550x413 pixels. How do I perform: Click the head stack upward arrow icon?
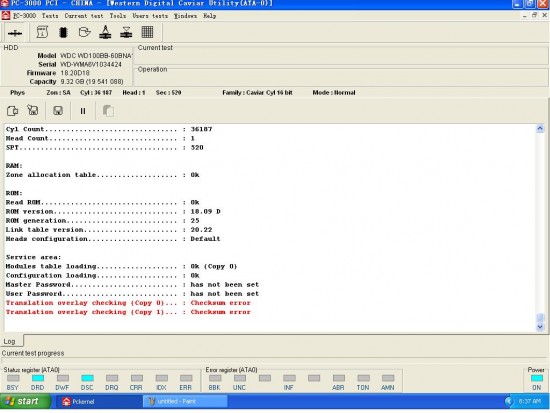105,32
